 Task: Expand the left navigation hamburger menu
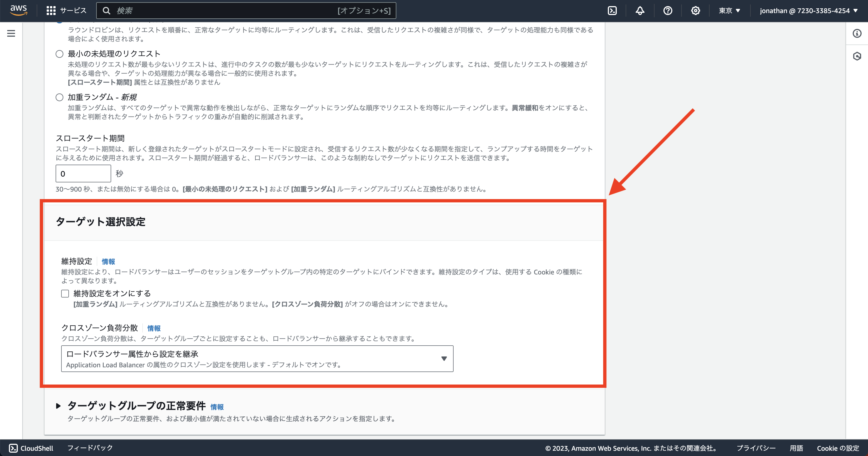point(11,33)
